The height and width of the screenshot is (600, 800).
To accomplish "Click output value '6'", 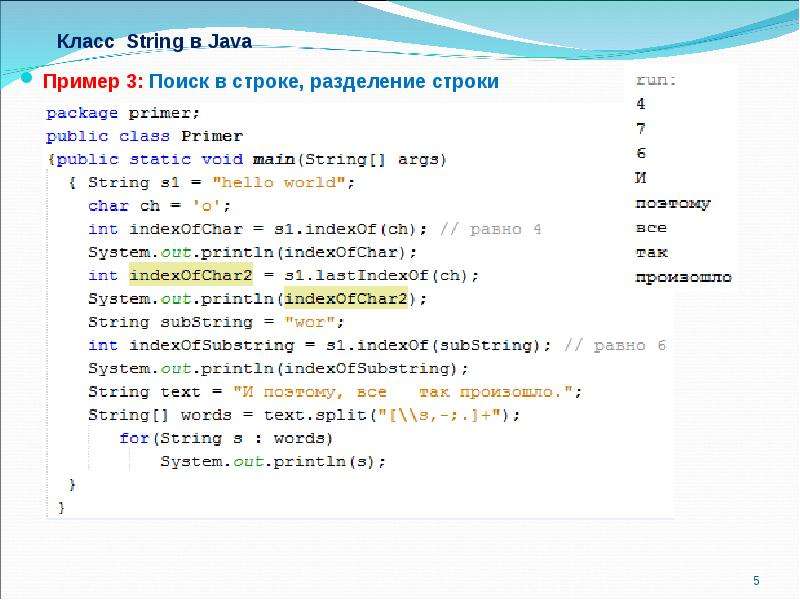I will (641, 153).
